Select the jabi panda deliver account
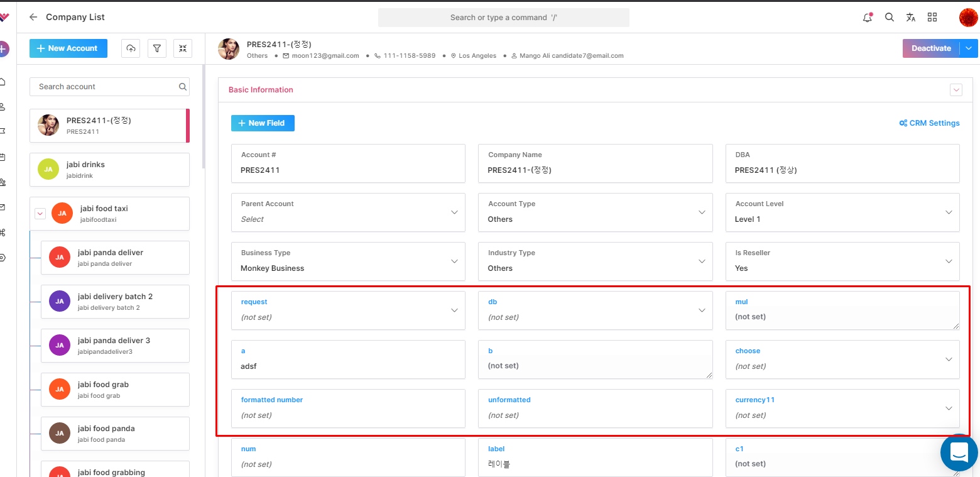Screen dimensions: 980x477 pyautogui.click(x=115, y=258)
